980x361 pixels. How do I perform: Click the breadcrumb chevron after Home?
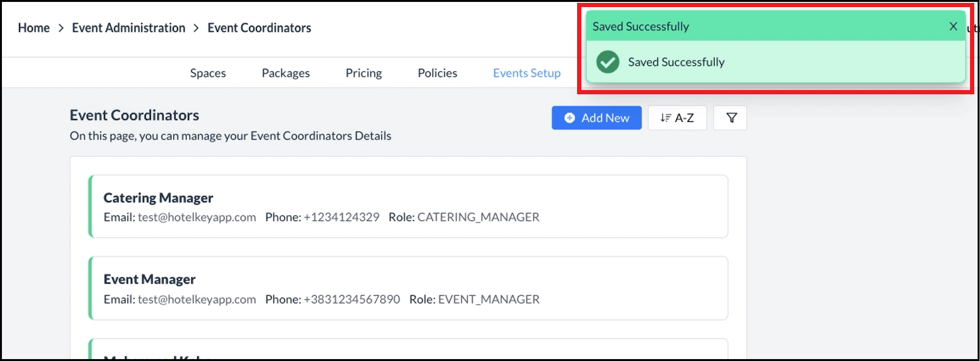[61, 28]
